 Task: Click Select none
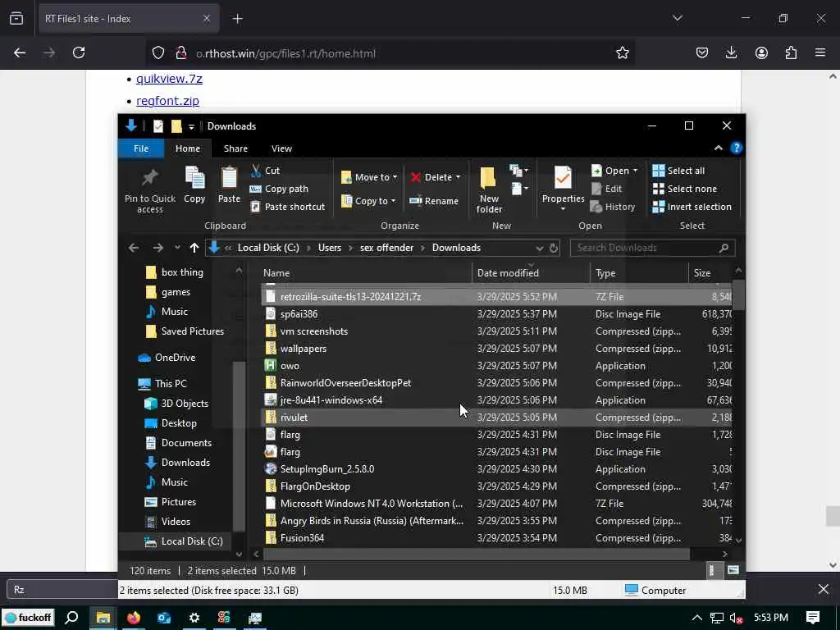pyautogui.click(x=685, y=189)
